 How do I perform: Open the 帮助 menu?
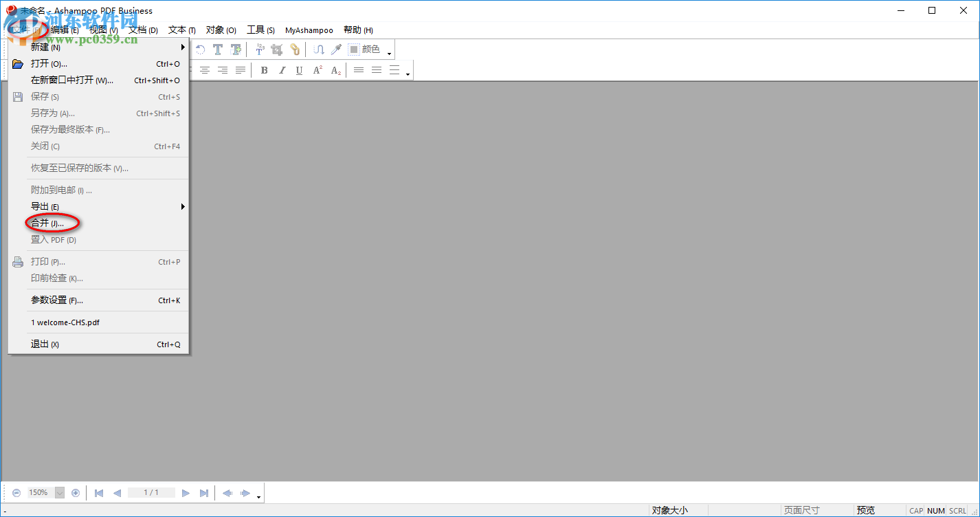pyautogui.click(x=358, y=30)
